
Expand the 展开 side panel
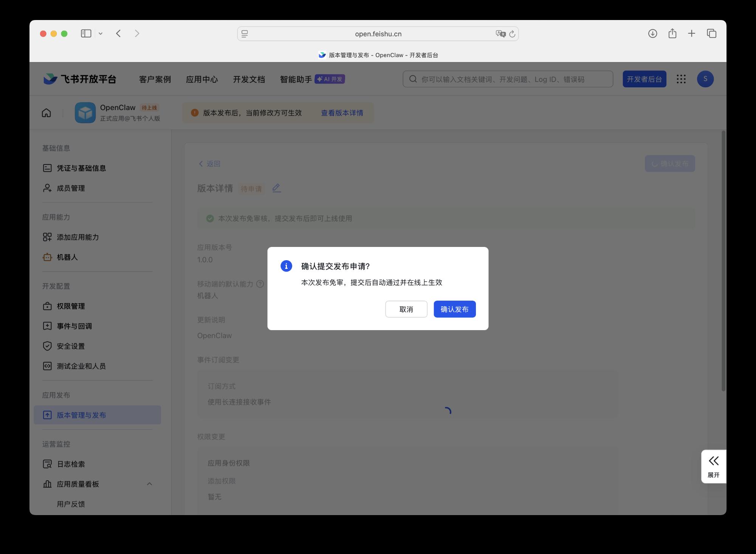(713, 466)
